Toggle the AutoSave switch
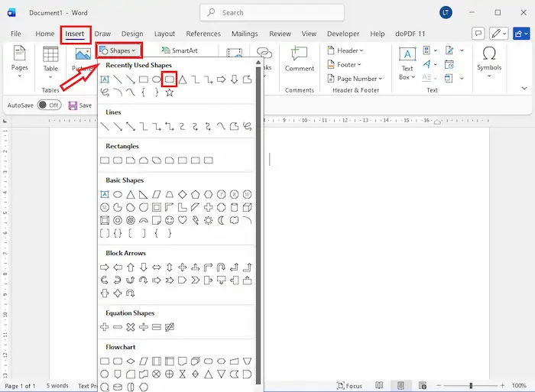Image resolution: width=535 pixels, height=392 pixels. 49,105
